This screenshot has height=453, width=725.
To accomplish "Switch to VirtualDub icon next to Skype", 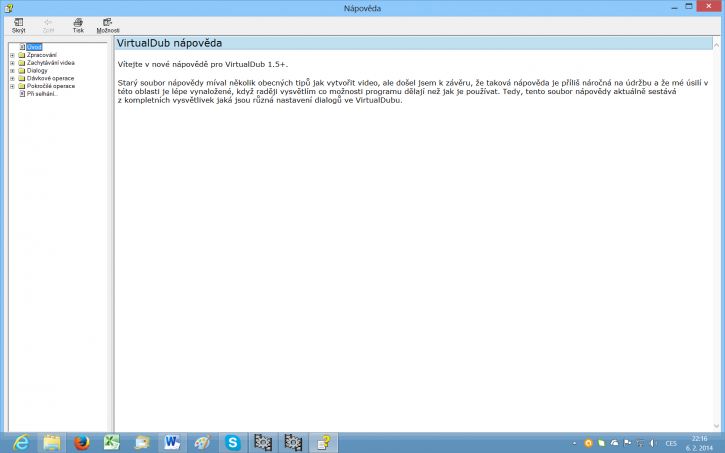I will 263,443.
